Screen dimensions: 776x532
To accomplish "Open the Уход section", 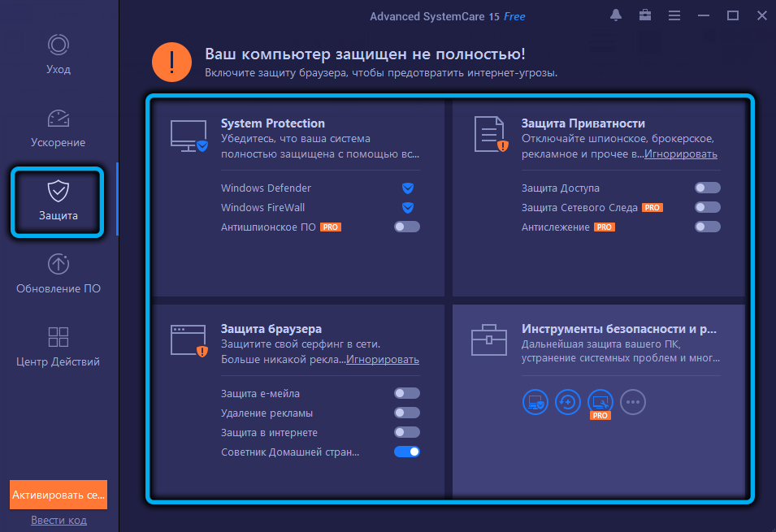I will [x=59, y=54].
